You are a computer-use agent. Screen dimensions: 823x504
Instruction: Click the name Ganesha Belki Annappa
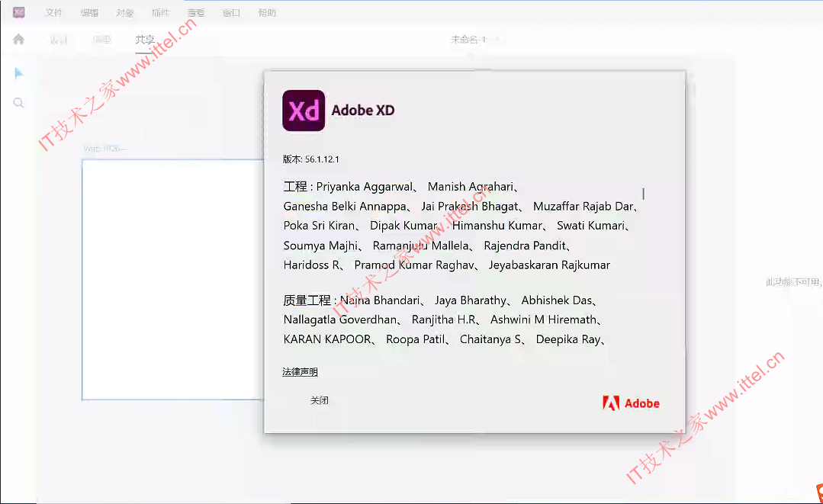(345, 207)
